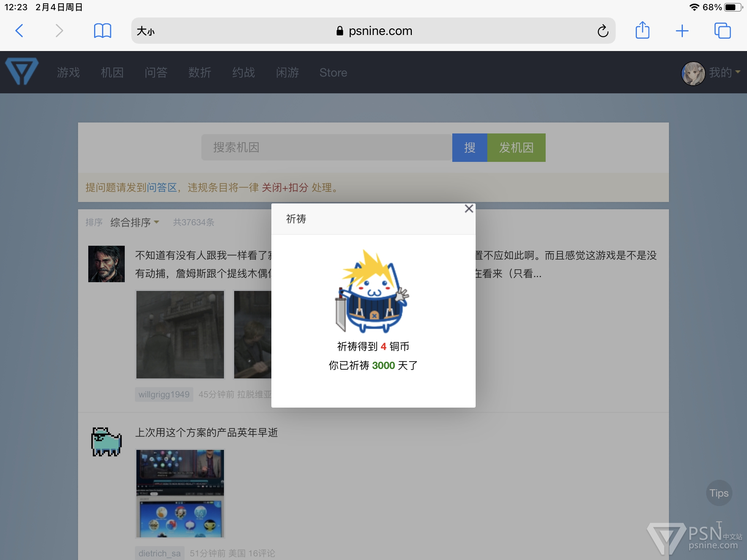Click the mascot image in 祈祷 dialog

click(x=372, y=291)
